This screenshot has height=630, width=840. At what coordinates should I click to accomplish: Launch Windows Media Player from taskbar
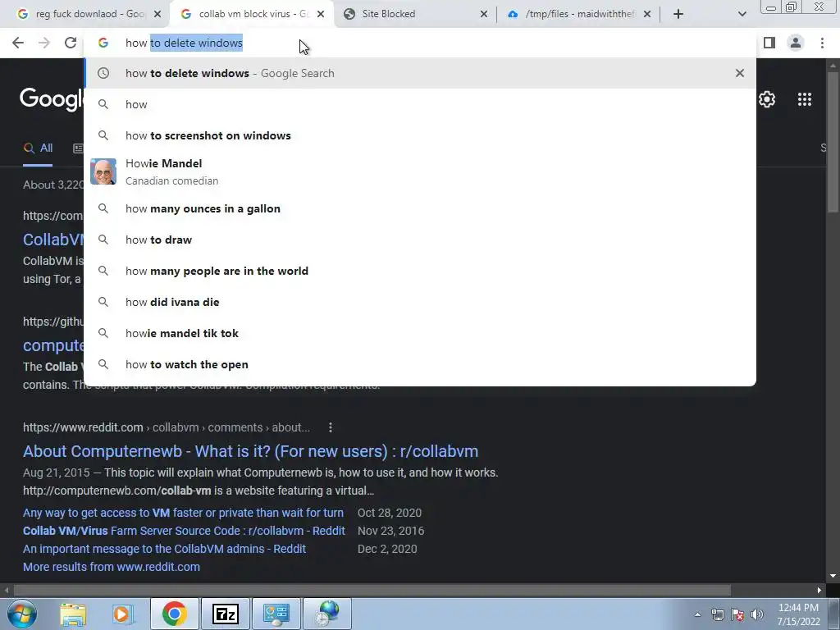tap(122, 614)
